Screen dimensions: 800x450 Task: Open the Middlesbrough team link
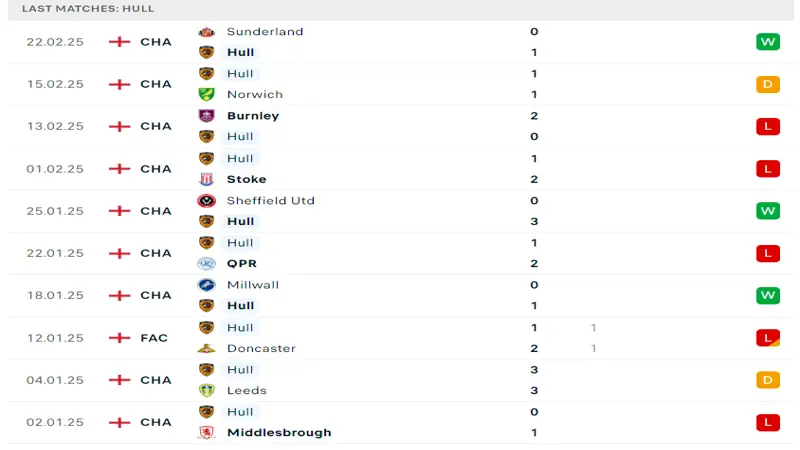coord(279,433)
